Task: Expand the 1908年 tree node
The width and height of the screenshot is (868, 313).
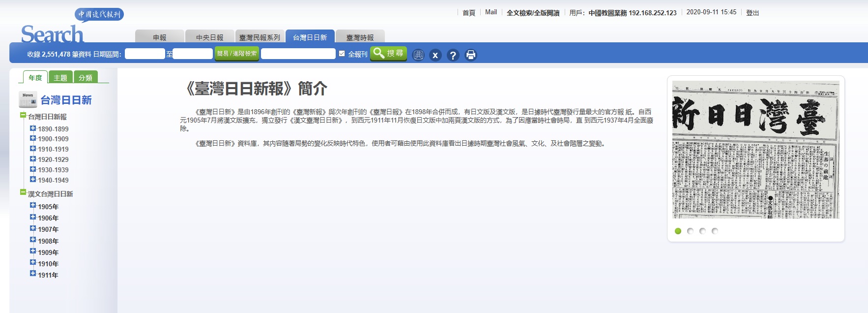Action: pos(33,240)
